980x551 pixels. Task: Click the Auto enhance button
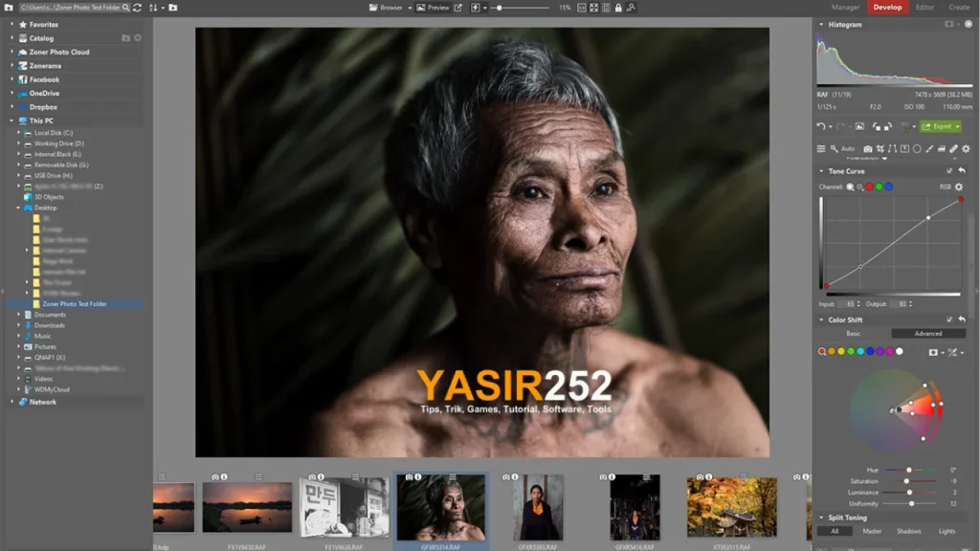coord(848,148)
